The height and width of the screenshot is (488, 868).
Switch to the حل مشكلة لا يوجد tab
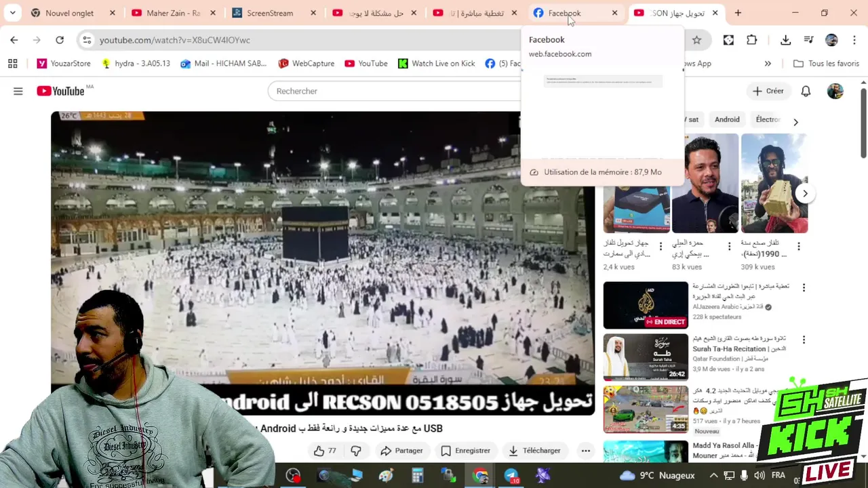(375, 13)
